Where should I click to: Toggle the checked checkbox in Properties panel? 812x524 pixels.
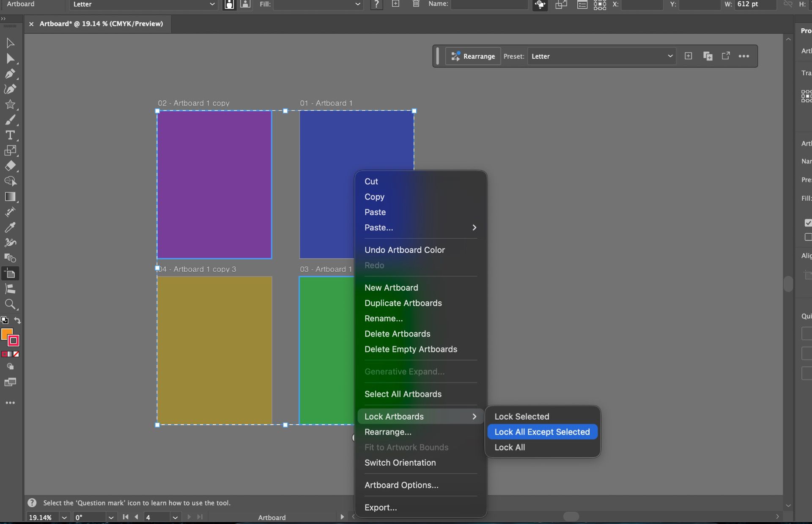click(808, 223)
